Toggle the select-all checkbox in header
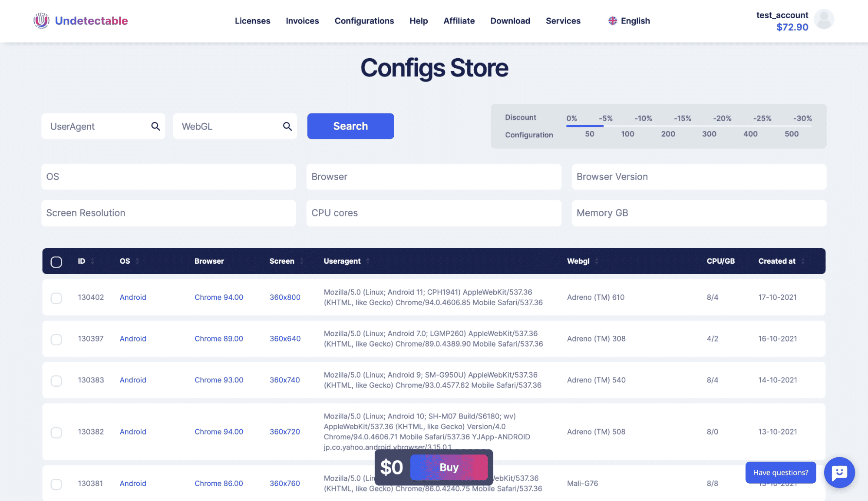Screen dimensions: 868x501 pos(56,262)
